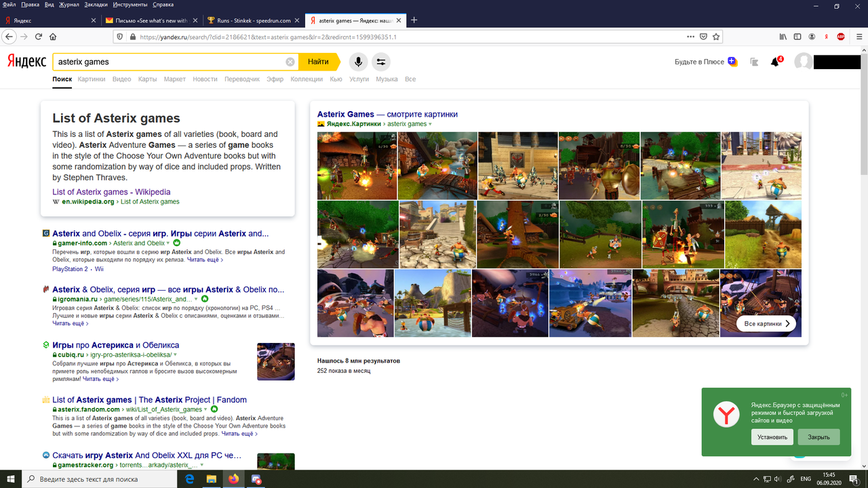Open the Журнал menu in Firefox
The image size is (868, 488).
tap(69, 5)
